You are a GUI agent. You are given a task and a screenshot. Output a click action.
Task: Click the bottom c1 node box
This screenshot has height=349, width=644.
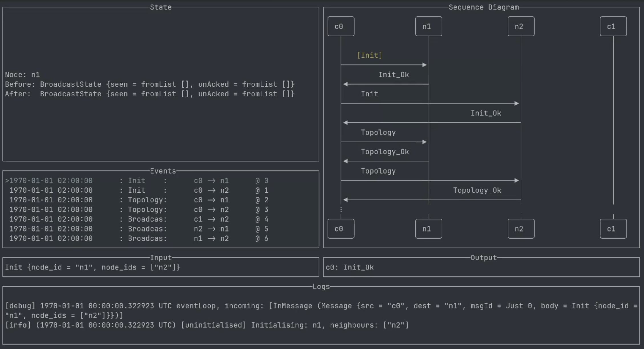613,229
